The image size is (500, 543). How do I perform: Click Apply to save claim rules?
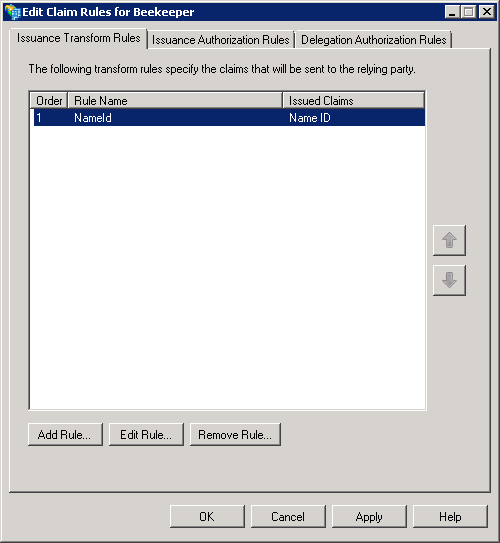(369, 516)
